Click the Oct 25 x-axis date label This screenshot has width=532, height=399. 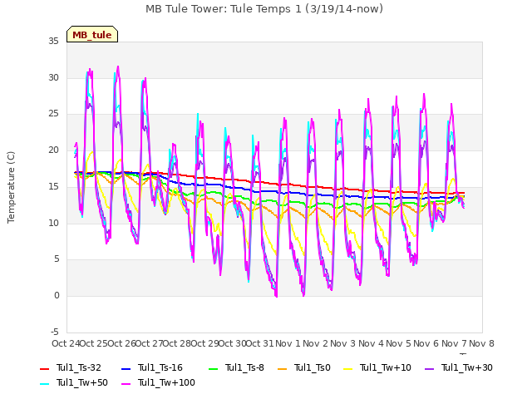[x=94, y=343]
